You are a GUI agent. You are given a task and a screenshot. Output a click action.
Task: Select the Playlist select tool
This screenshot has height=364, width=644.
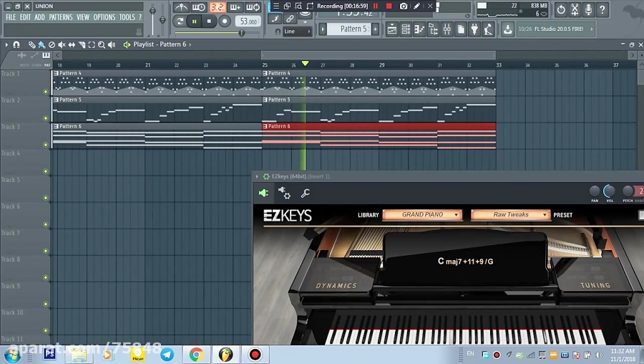(92, 44)
